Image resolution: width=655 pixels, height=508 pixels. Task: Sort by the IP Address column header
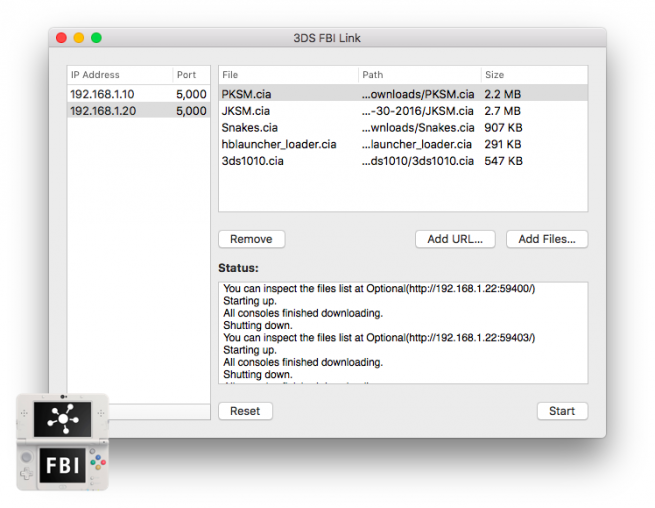(x=117, y=75)
